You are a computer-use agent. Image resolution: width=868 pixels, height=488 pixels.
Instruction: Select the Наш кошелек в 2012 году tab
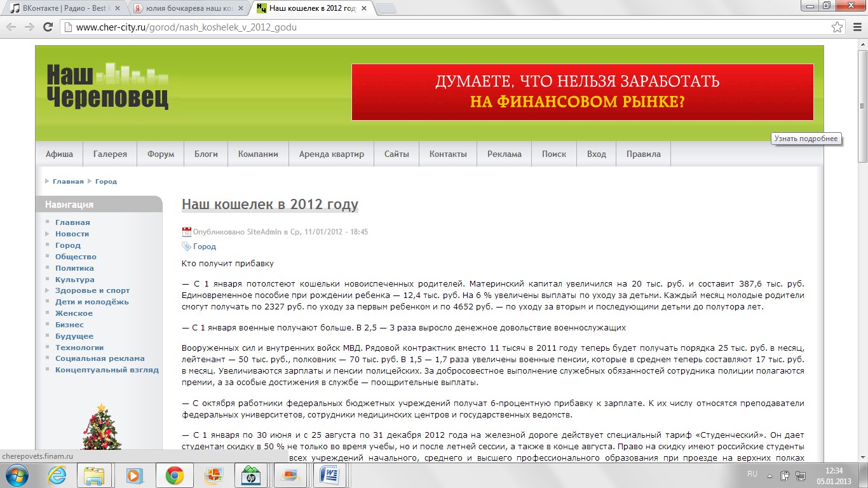[312, 8]
